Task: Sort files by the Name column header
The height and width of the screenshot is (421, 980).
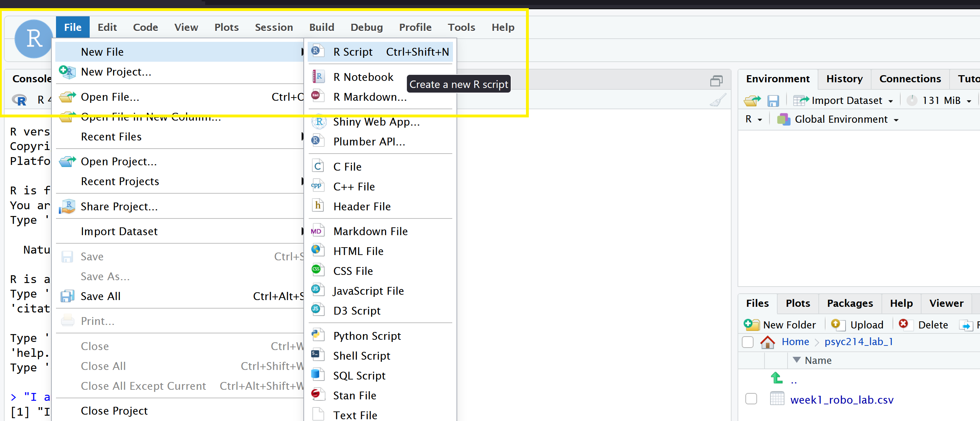Action: [818, 360]
